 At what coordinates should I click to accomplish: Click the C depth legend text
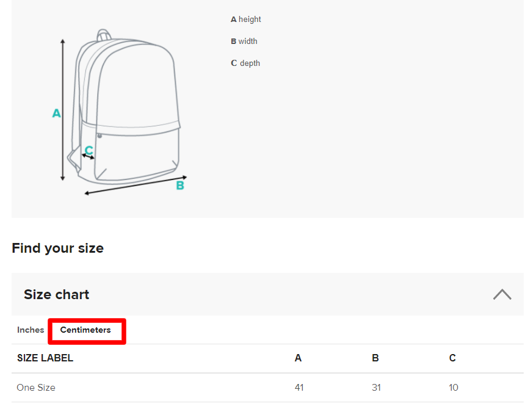[245, 63]
